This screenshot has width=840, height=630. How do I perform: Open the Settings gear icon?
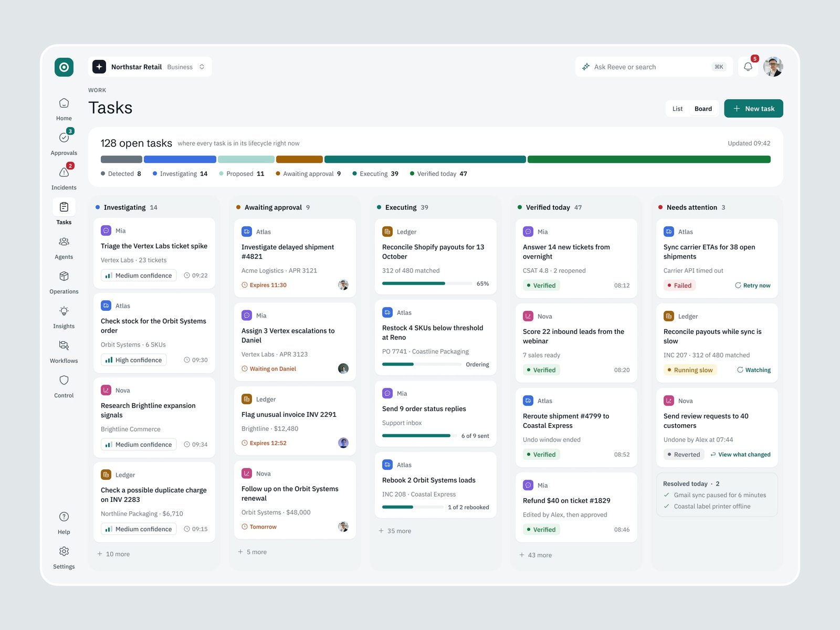(64, 551)
